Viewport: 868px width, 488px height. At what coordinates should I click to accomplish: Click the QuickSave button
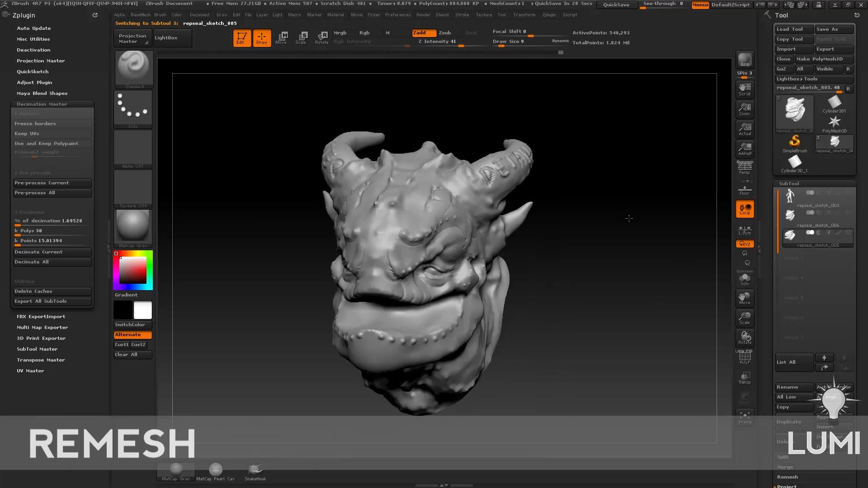(616, 5)
